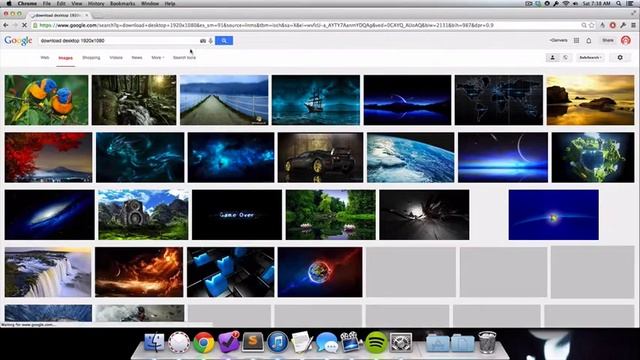This screenshot has height=360, width=640.
Task: Switch to the Web results tab
Action: [x=45, y=58]
